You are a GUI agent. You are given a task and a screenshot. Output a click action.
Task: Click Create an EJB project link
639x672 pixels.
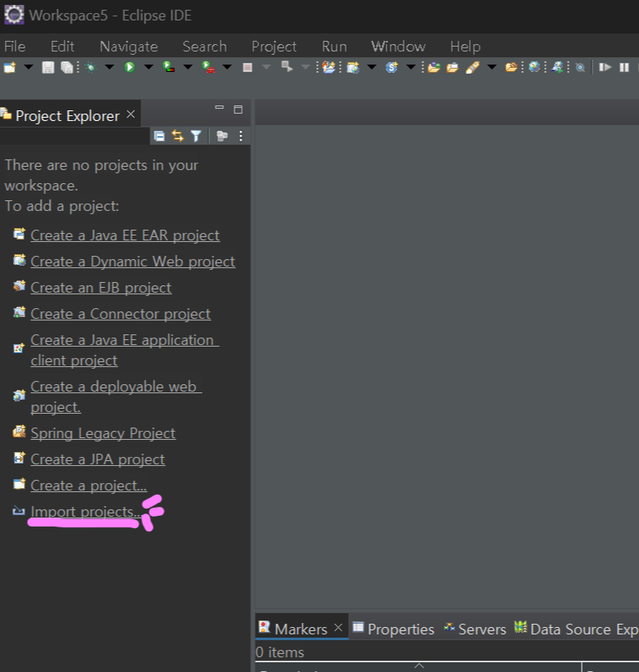pyautogui.click(x=101, y=288)
